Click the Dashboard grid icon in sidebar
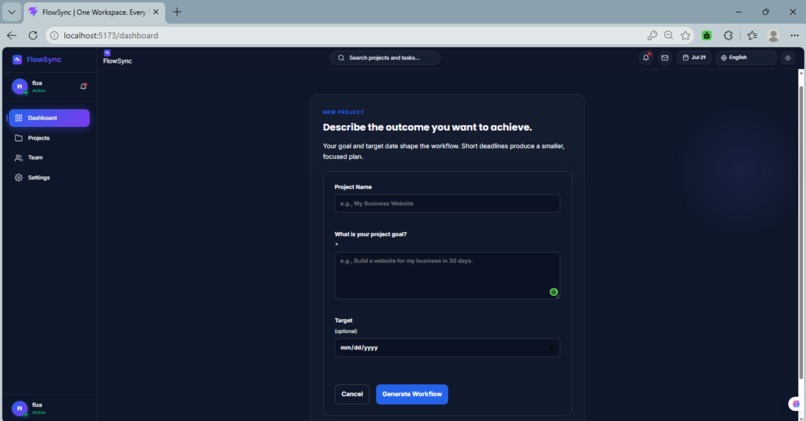This screenshot has height=421, width=806. point(19,118)
